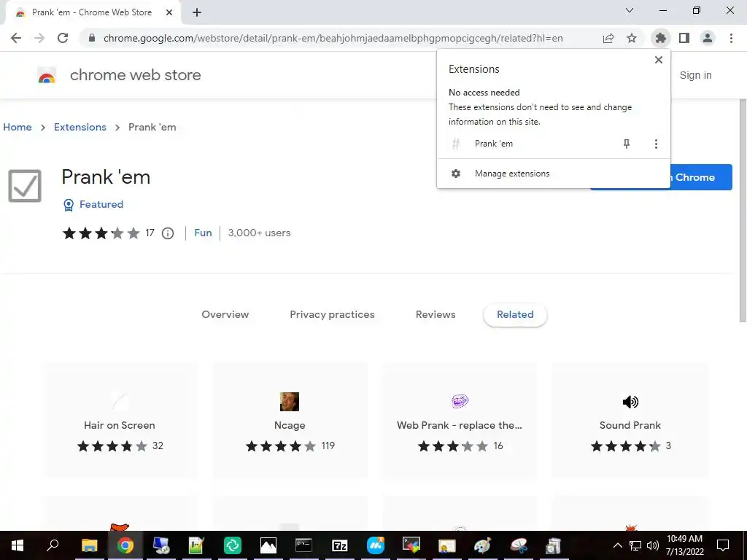The height and width of the screenshot is (560, 747).
Task: Reload the page with refresh icon
Action: pos(63,38)
